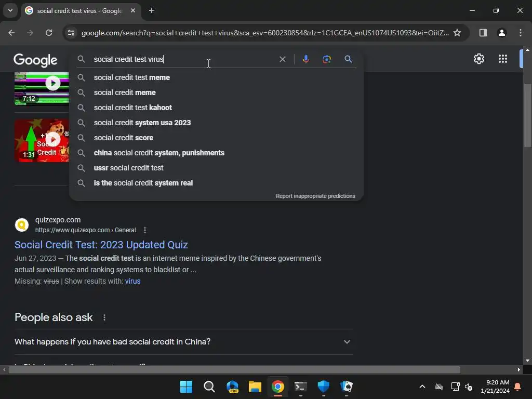
Task: Open 'People also ask' options menu
Action: (104, 317)
